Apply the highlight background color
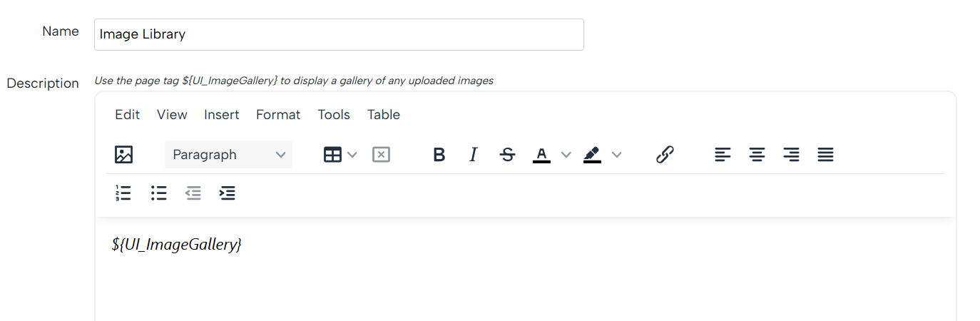 coord(592,154)
